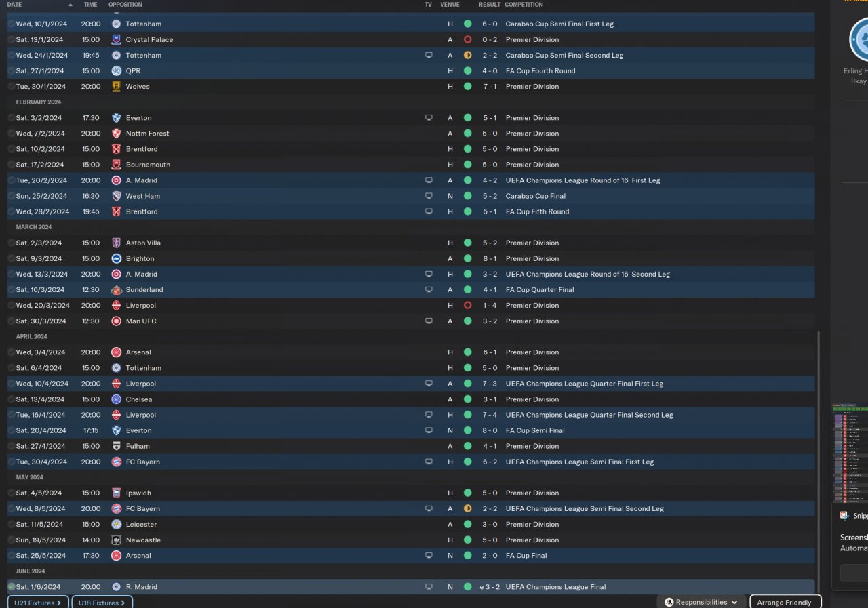This screenshot has width=868, height=608.
Task: Click the TV icon on the Sunderland row
Action: pos(429,289)
